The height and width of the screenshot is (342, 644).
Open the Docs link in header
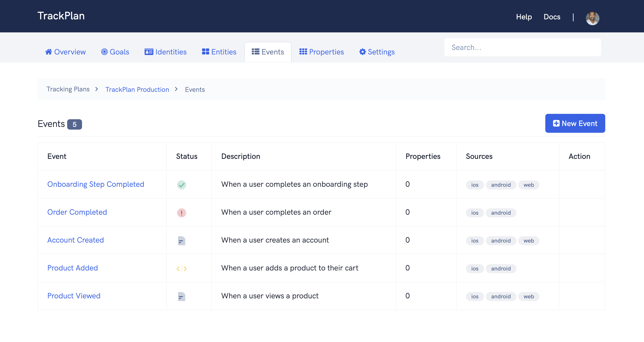click(x=552, y=17)
